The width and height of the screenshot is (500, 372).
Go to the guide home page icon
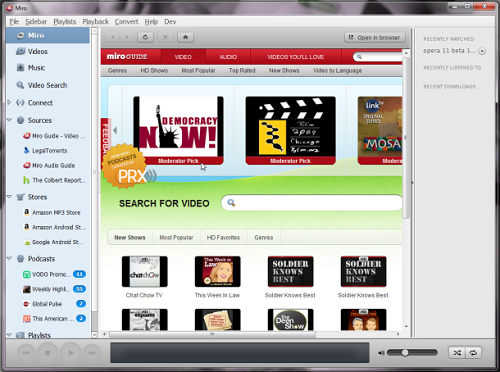[185, 37]
